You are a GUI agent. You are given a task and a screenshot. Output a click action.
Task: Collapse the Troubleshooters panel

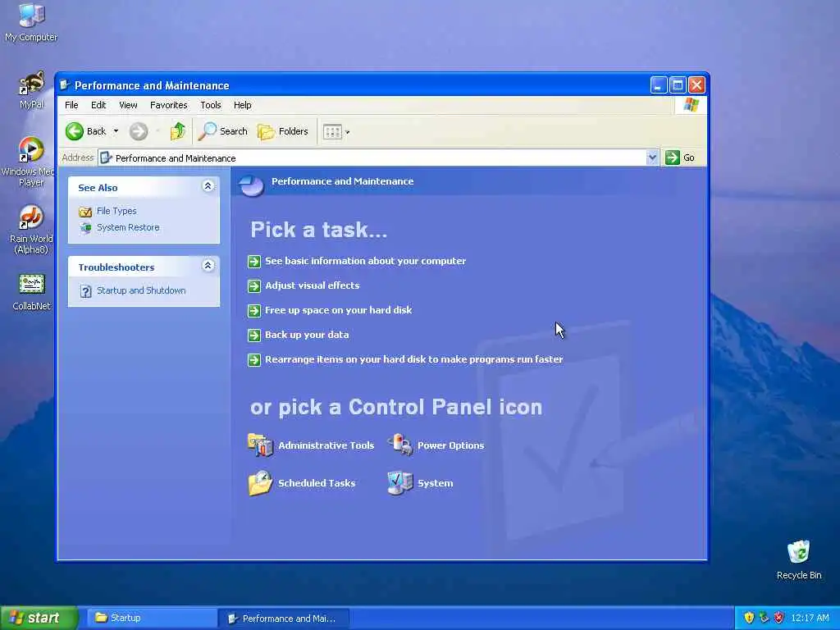point(208,265)
